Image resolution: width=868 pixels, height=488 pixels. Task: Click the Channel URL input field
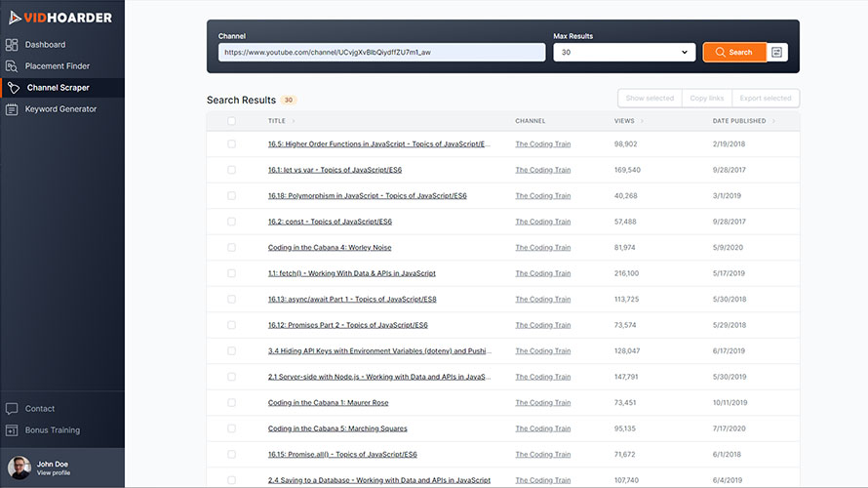point(381,52)
